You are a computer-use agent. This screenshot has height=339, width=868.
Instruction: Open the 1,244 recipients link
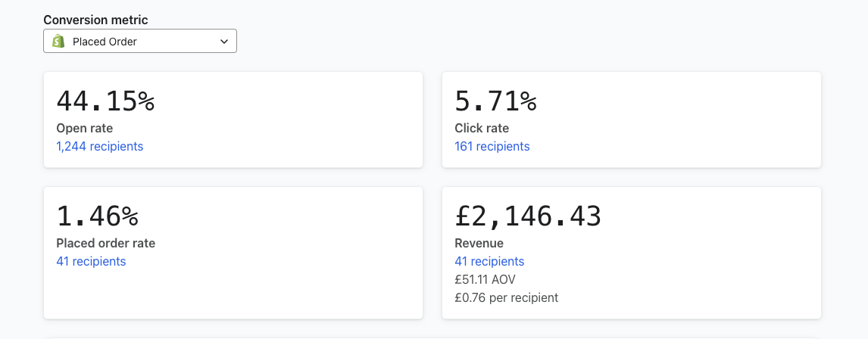(x=99, y=146)
